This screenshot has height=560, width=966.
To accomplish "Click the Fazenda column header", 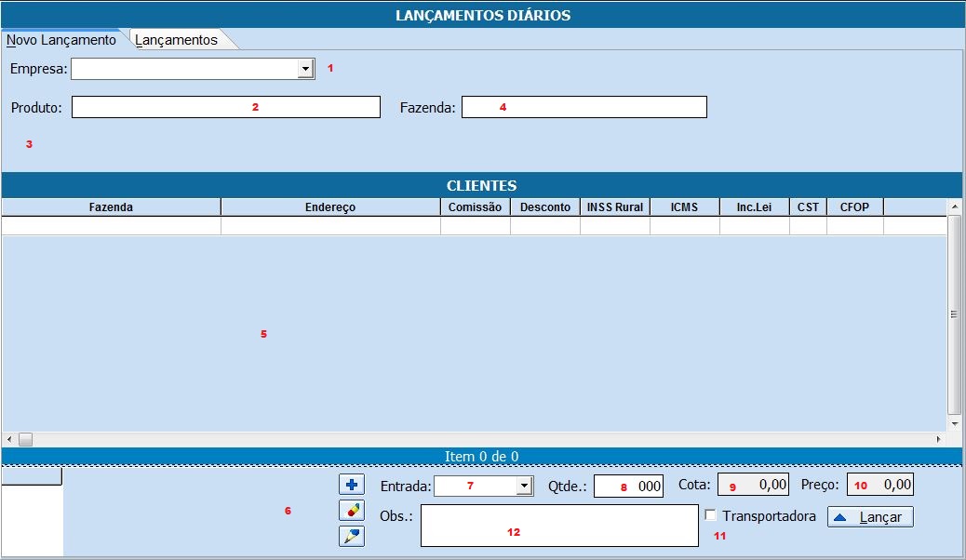I will (x=111, y=207).
